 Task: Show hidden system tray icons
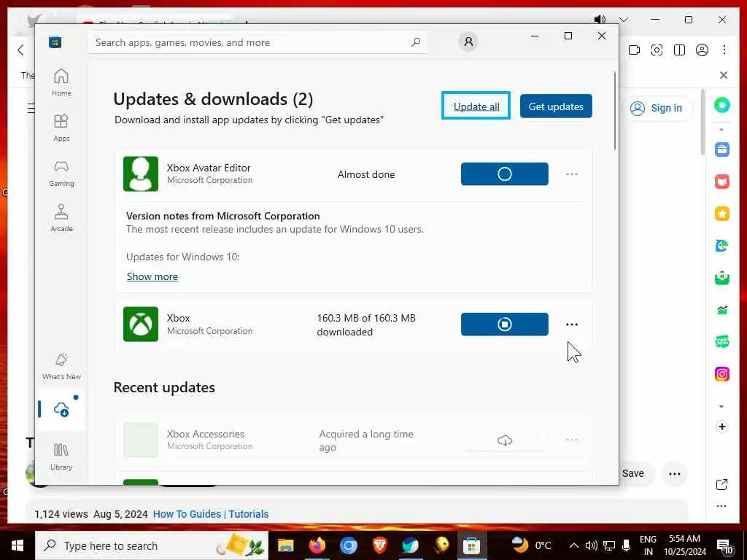[574, 545]
